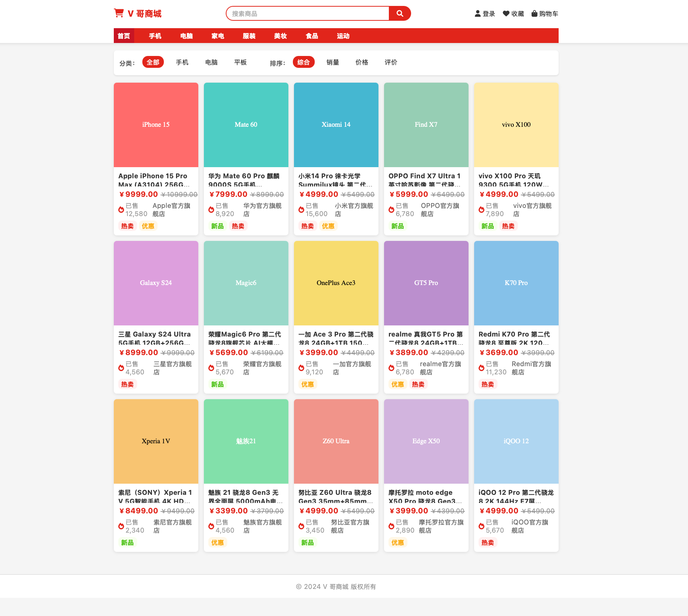
Task: Go to the 家电 navigation section
Action: click(x=218, y=36)
